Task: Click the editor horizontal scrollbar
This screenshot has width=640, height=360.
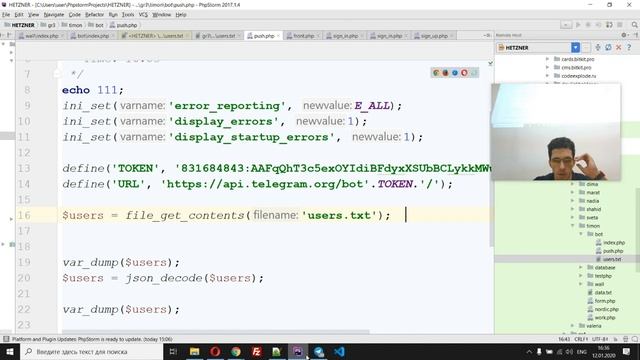Action: pos(216,332)
